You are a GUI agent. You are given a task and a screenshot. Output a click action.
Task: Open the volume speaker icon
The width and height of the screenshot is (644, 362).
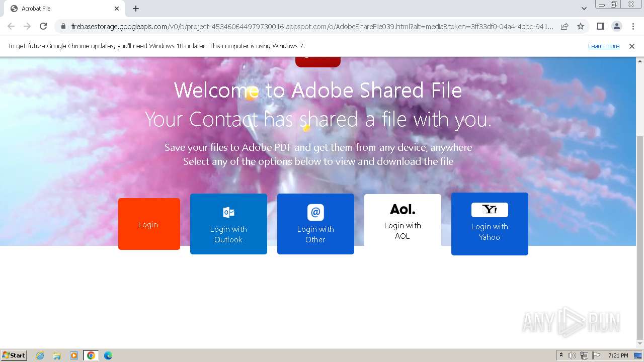click(x=572, y=355)
